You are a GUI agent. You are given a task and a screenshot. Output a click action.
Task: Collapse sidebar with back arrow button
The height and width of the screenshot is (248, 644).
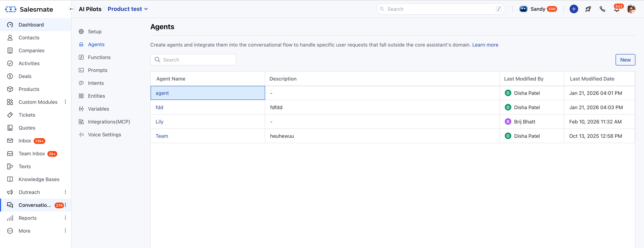72,9
